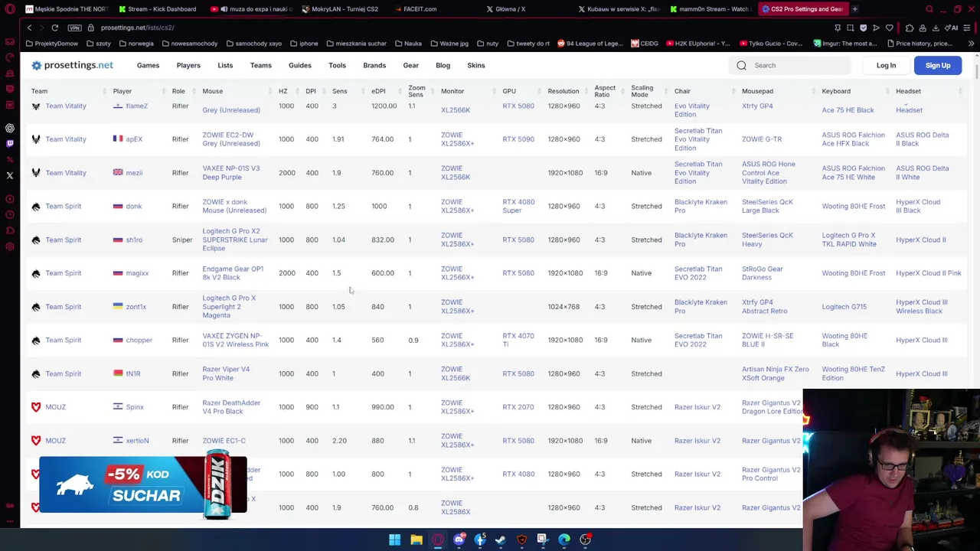Open Microsoft Edge from the taskbar

click(563, 540)
